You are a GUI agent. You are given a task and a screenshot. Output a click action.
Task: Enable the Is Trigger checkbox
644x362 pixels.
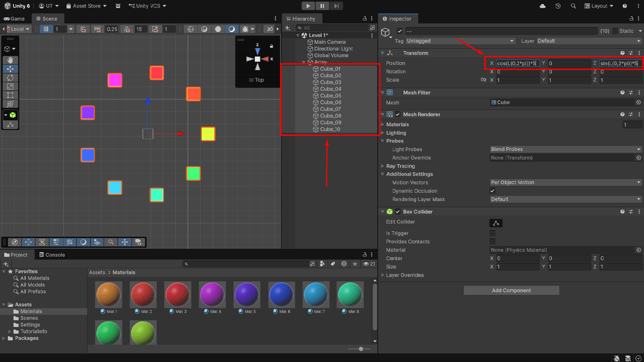tap(493, 233)
